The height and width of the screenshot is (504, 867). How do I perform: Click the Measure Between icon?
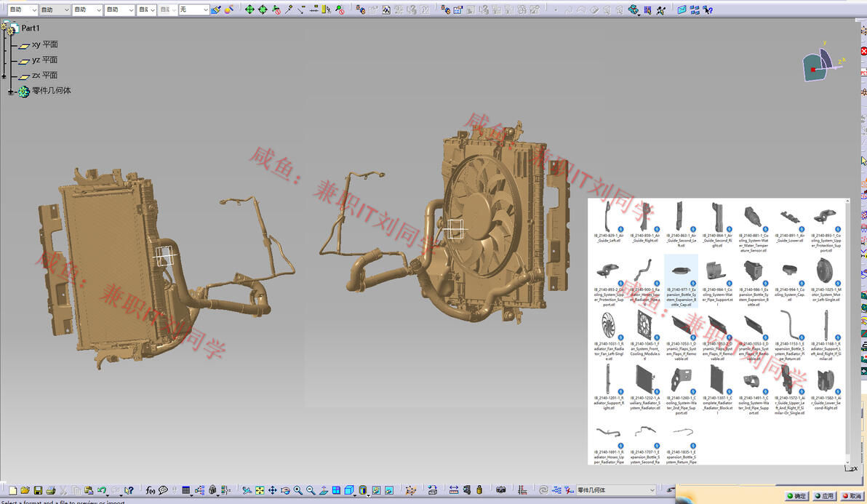tap(453, 491)
